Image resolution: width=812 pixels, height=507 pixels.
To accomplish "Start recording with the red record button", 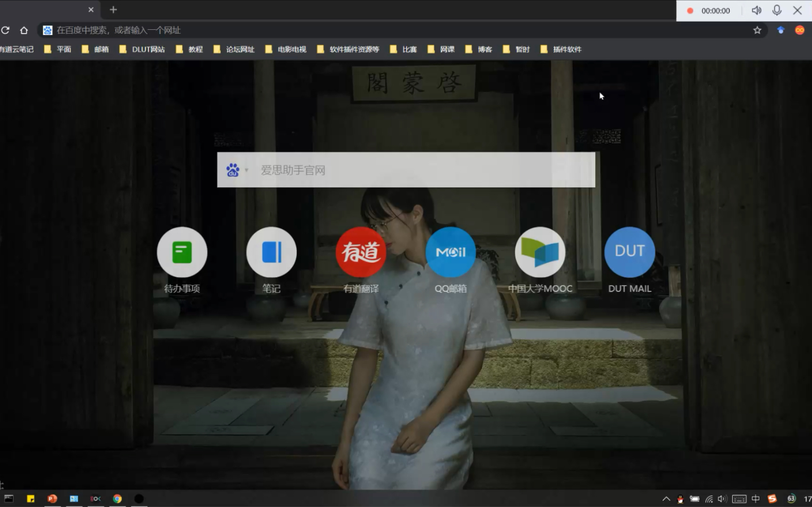I will (x=690, y=11).
